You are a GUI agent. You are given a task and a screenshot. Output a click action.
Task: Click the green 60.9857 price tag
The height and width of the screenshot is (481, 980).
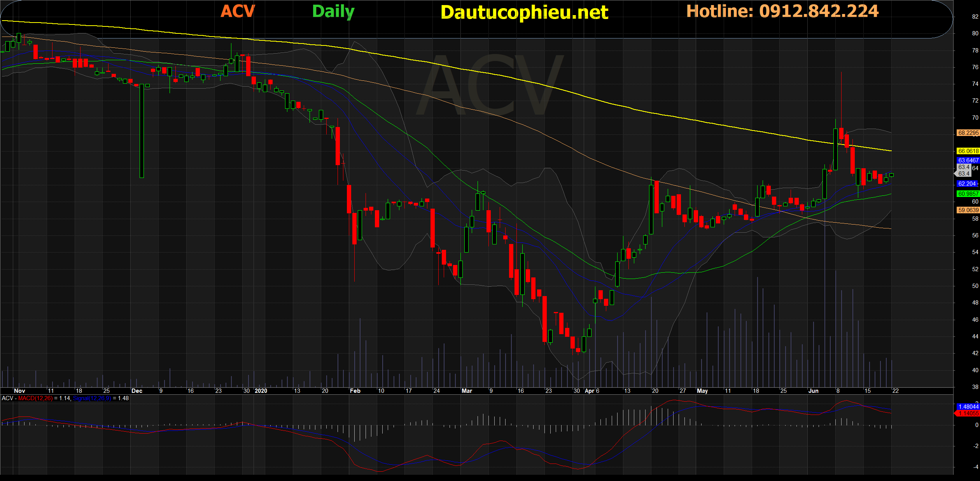(x=968, y=193)
